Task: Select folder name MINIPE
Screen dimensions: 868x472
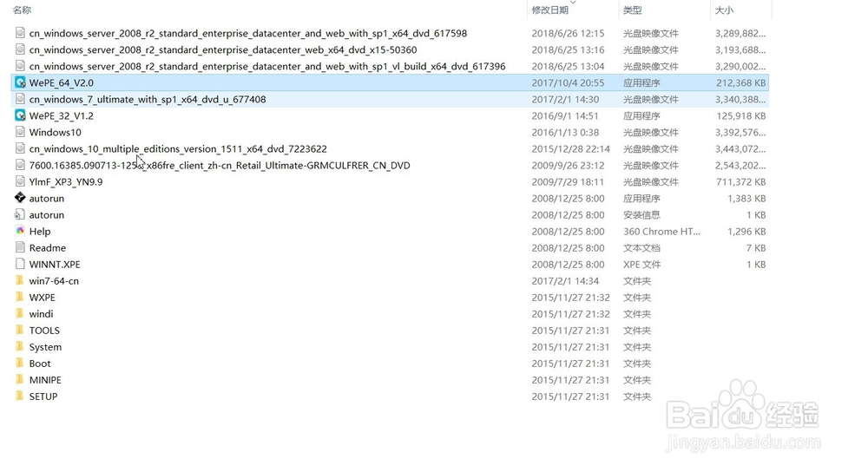Action: [45, 380]
